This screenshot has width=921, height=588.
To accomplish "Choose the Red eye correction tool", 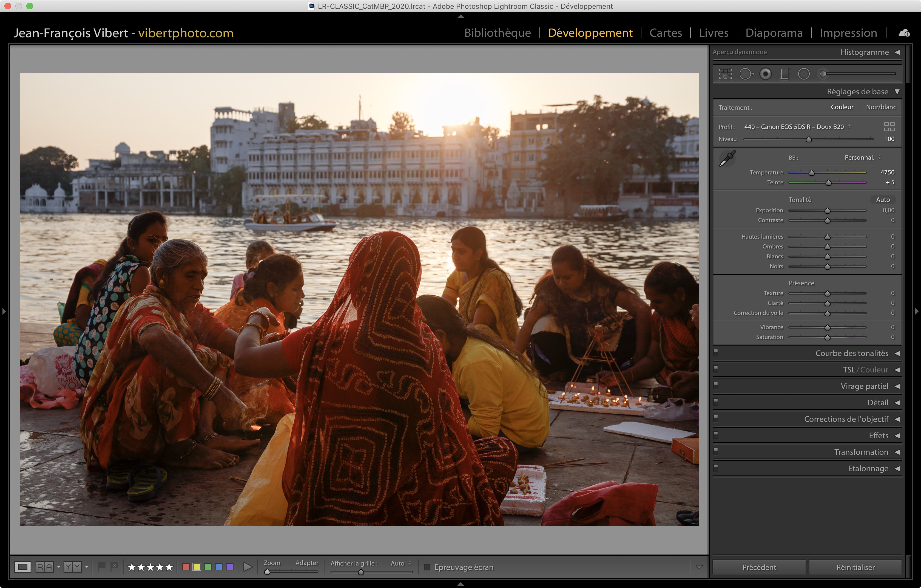I will click(x=765, y=74).
